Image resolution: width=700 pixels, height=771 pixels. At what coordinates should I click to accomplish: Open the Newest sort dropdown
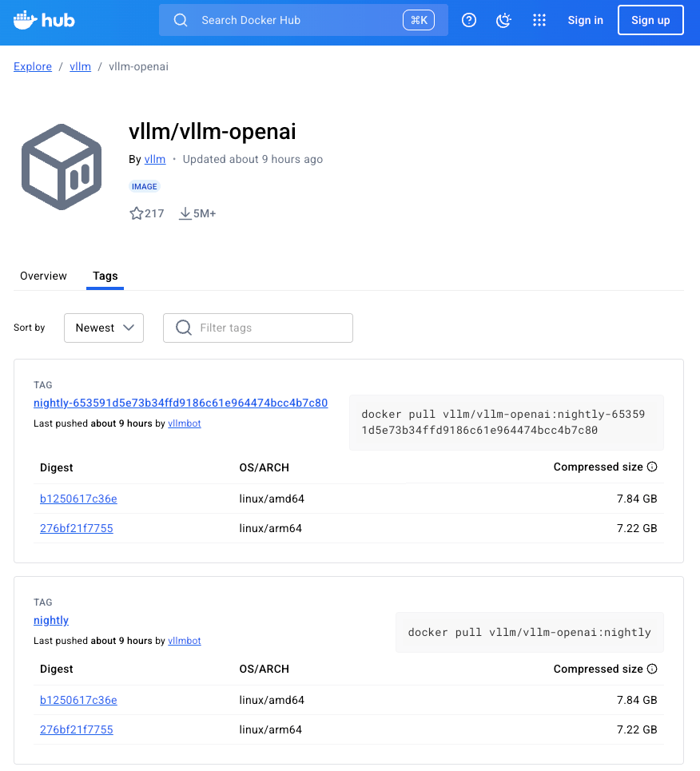pyautogui.click(x=103, y=328)
